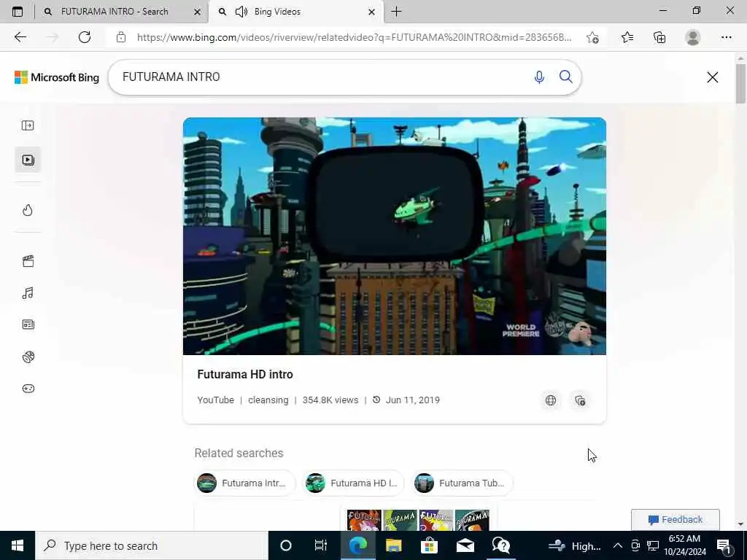Open the Get Help taskbar icon
Screen dimensions: 747x560
tap(501, 545)
